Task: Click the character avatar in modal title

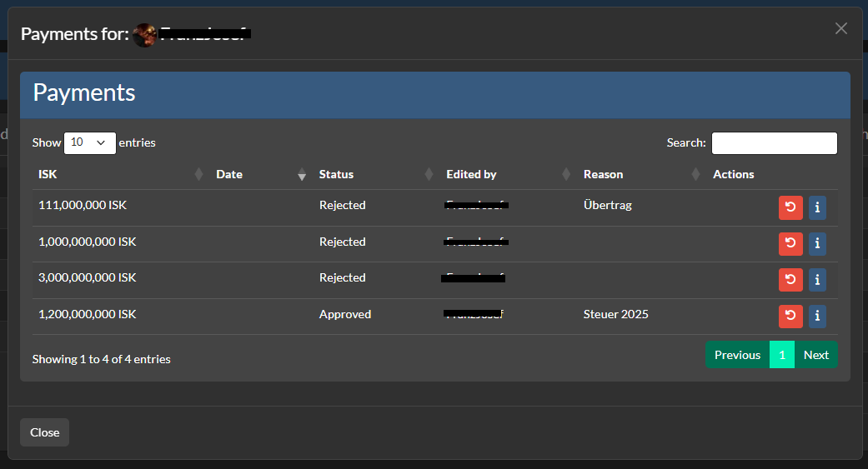Action: 144,35
